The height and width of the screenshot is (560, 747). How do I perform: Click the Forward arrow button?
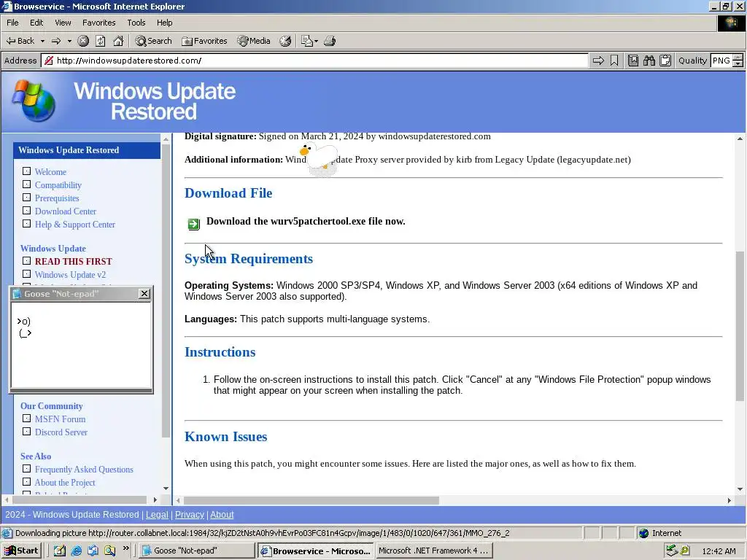coord(55,41)
